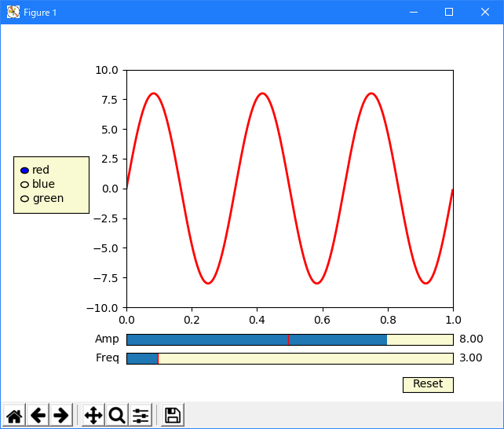Click the Home reset view icon
This screenshot has height=429, width=504.
pos(14,416)
